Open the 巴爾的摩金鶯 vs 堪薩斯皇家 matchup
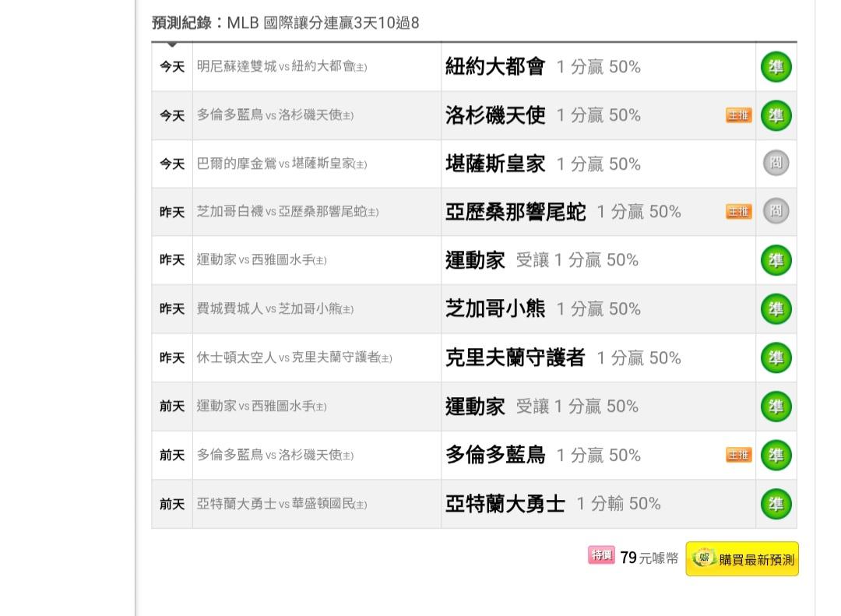 [281, 164]
